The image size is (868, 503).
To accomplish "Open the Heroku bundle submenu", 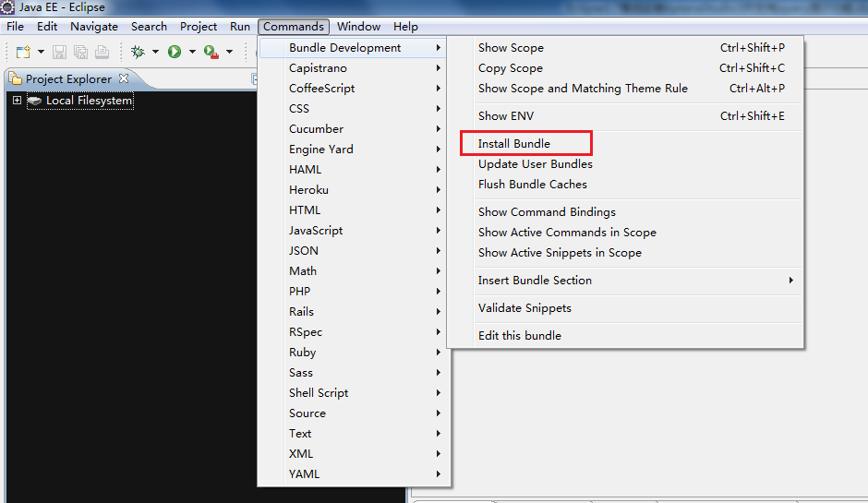I will (354, 190).
